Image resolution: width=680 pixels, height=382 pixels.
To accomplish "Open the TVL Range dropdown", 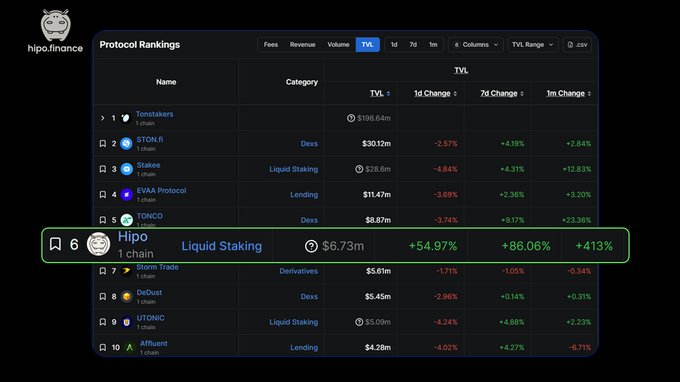I will pyautogui.click(x=533, y=45).
